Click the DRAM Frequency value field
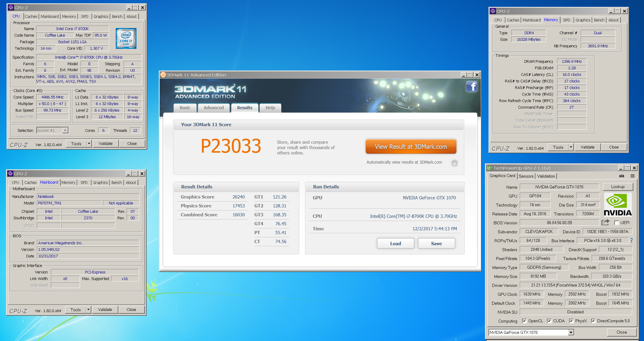This screenshot has width=644, height=341. tap(572, 61)
